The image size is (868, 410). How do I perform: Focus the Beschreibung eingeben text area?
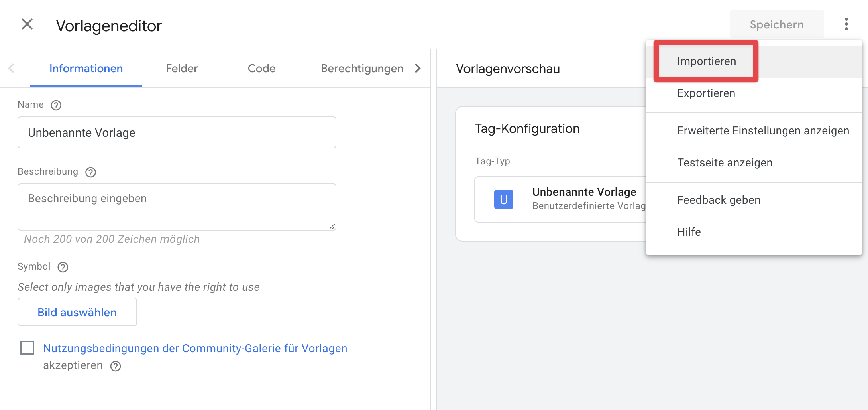pyautogui.click(x=177, y=207)
